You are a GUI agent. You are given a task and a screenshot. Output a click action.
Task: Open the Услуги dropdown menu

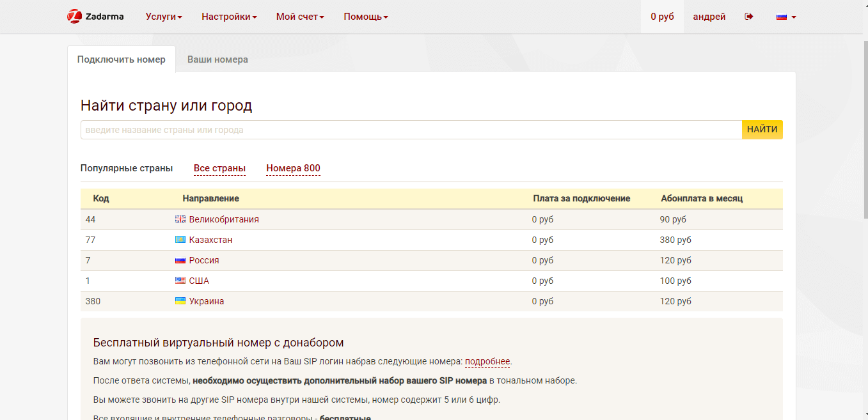pos(164,17)
